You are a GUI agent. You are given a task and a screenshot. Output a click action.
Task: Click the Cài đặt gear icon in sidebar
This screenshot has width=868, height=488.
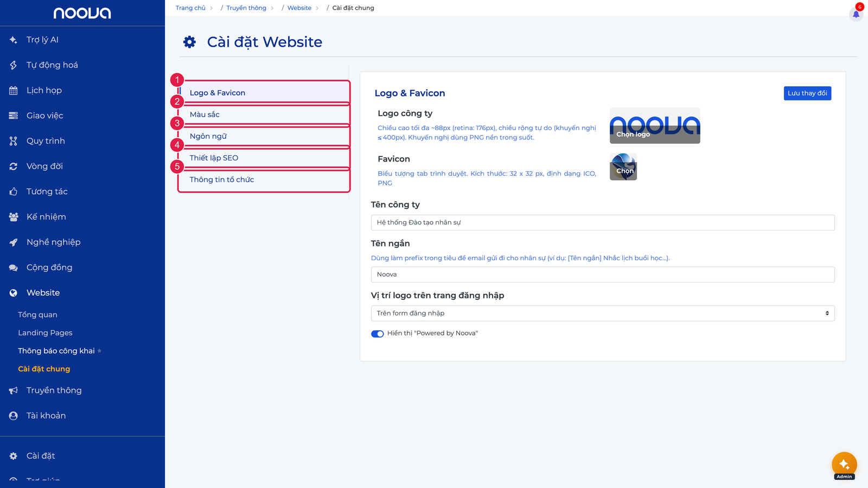coord(13,456)
